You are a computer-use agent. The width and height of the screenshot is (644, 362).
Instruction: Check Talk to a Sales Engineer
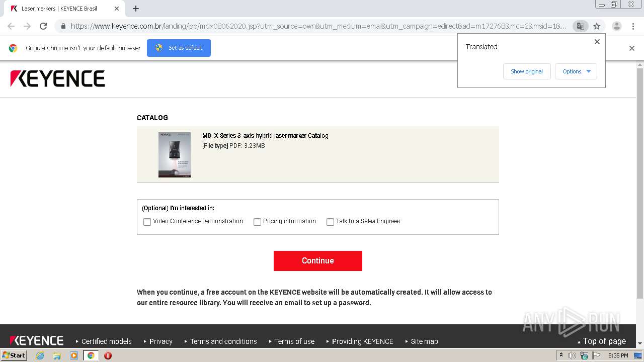pos(330,222)
